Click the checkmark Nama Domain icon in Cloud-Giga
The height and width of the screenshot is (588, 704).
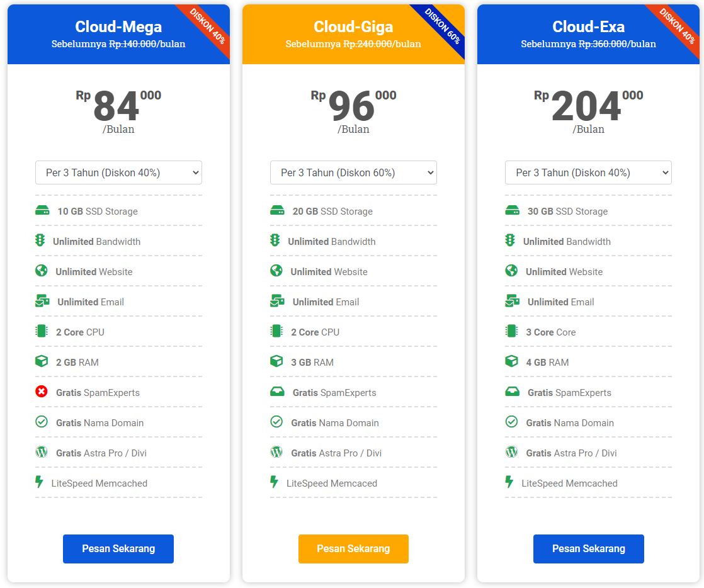(x=276, y=422)
